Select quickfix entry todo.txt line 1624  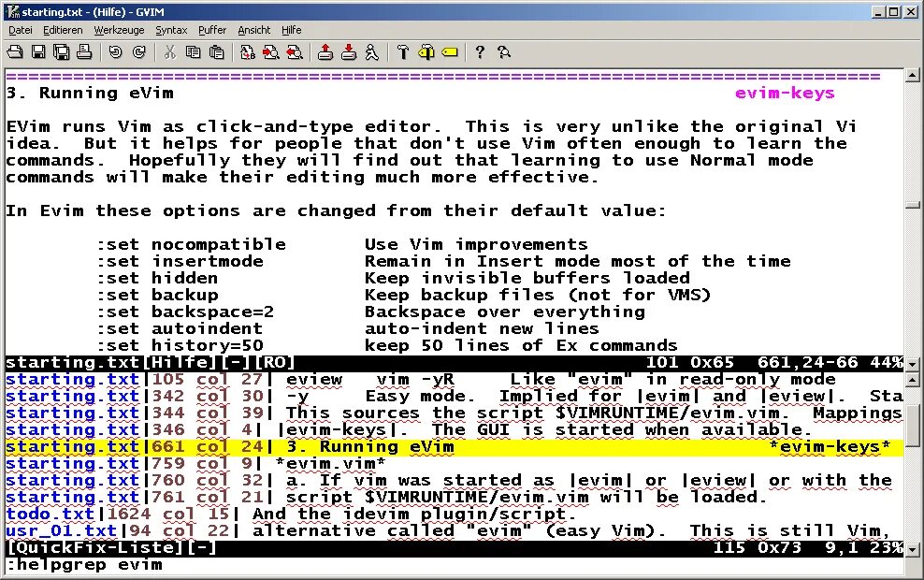coord(454,514)
